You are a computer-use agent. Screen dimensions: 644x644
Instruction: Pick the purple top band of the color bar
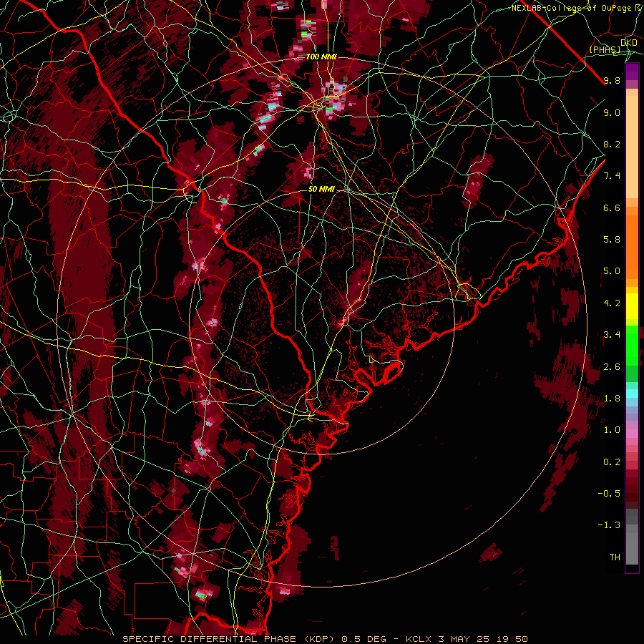click(632, 72)
